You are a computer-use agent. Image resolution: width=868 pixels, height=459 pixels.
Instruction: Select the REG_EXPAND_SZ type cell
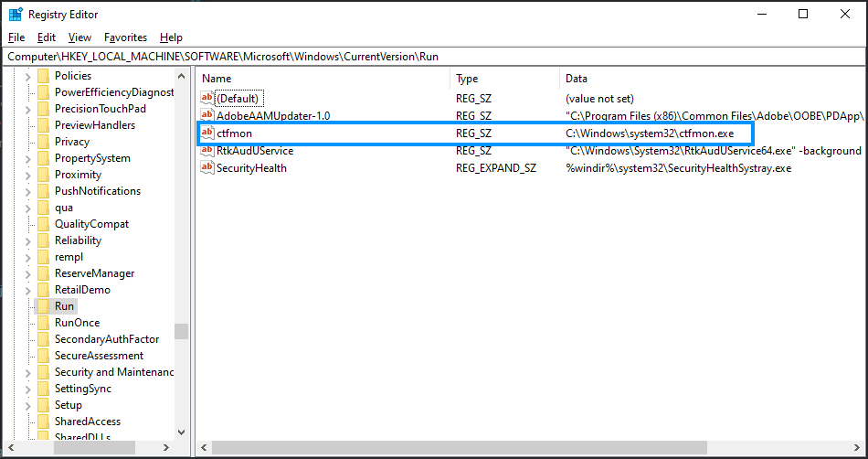[x=496, y=167]
